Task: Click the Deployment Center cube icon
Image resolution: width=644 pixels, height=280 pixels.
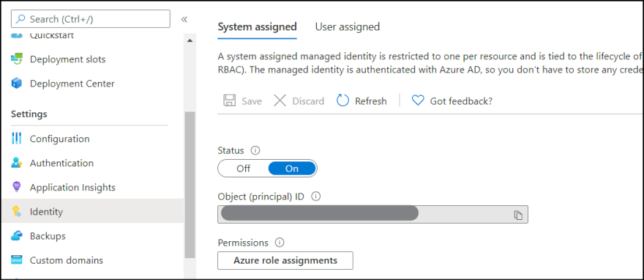Action: [16, 84]
